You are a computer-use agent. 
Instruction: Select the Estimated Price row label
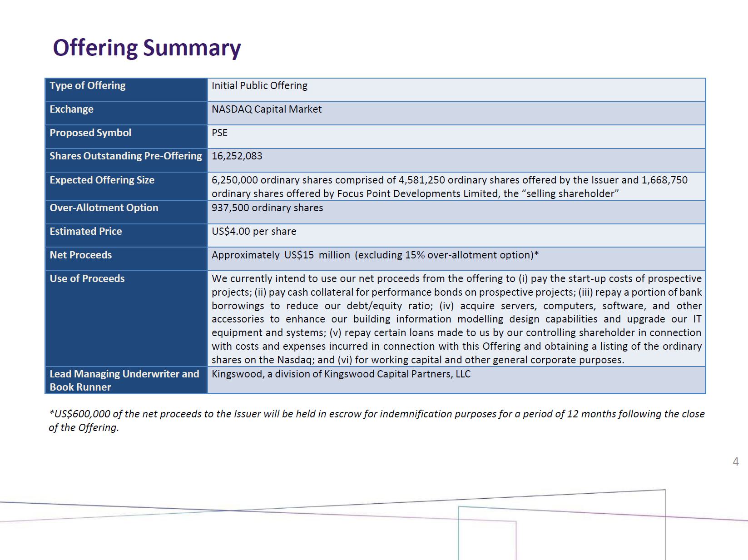[86, 232]
